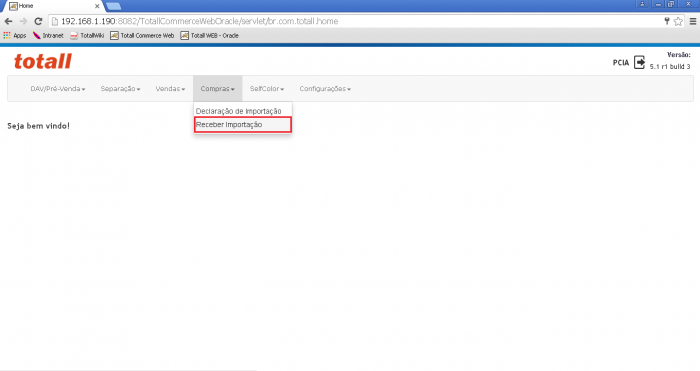This screenshot has width=700, height=371.
Task: Open a new browser tab
Action: point(113,6)
